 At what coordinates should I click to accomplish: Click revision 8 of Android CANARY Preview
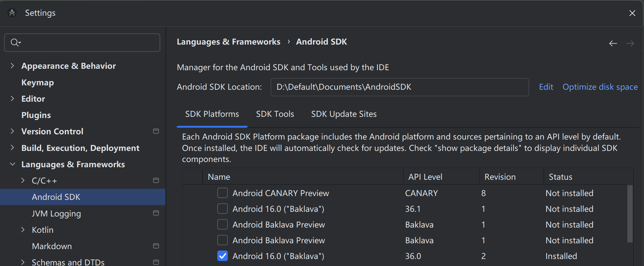[x=483, y=193]
